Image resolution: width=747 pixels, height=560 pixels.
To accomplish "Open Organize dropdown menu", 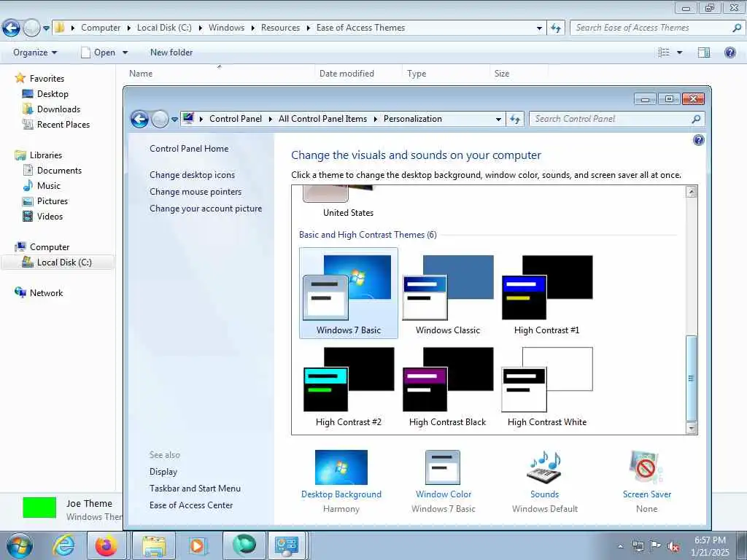I will pyautogui.click(x=35, y=52).
